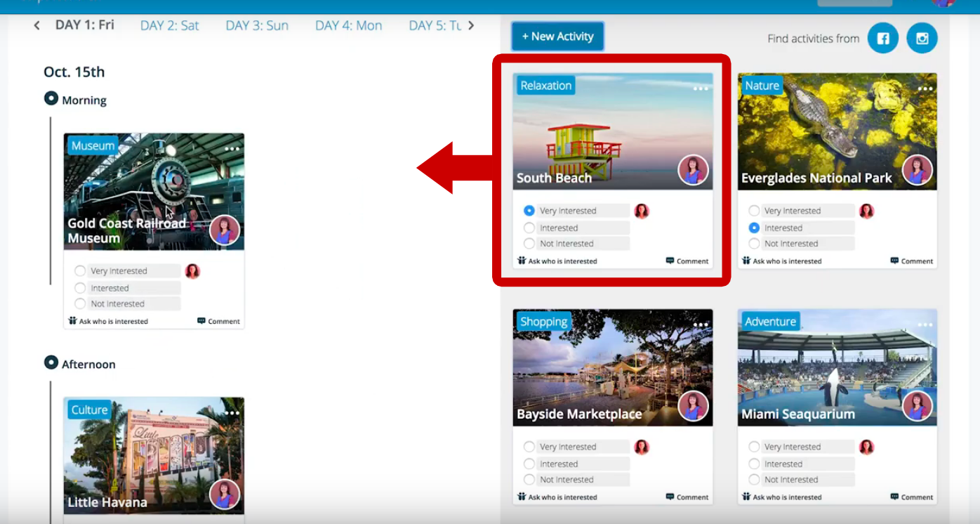The width and height of the screenshot is (980, 524).
Task: Click the + New Activity button
Action: (x=557, y=37)
